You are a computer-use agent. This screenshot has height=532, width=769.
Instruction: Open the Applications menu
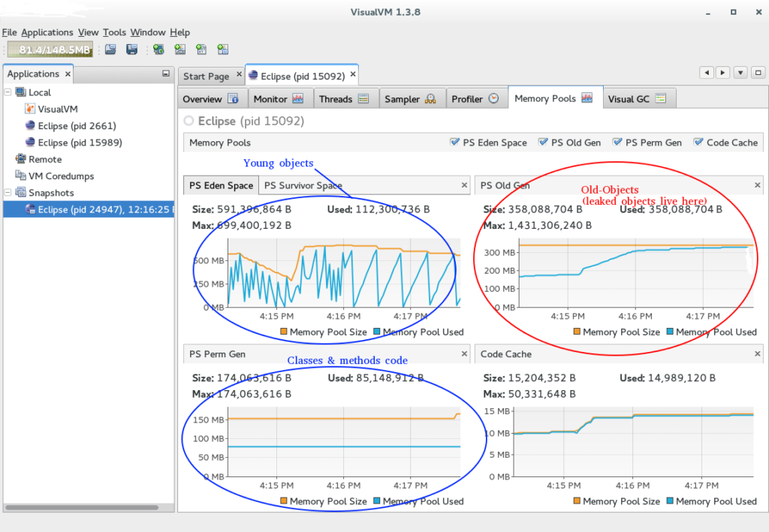click(47, 32)
